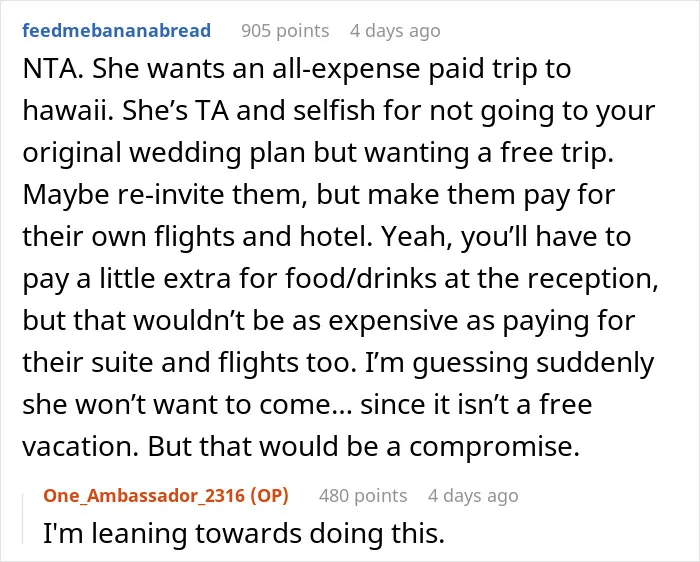Click the "480 points" score label

(x=363, y=495)
